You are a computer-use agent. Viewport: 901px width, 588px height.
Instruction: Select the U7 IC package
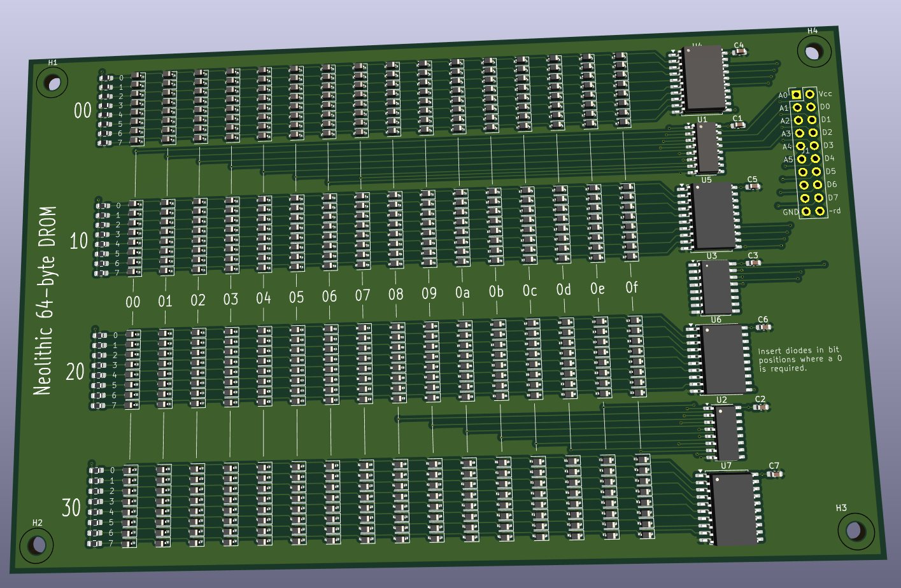(x=734, y=509)
